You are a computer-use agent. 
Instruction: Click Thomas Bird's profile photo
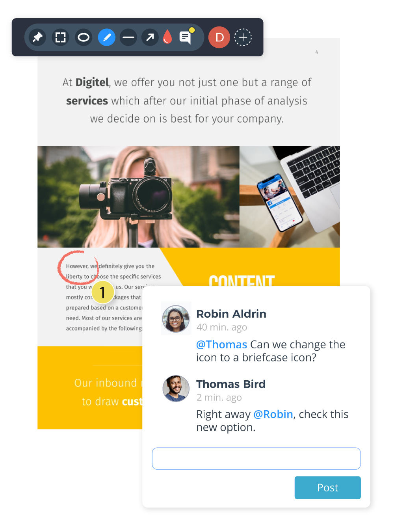(176, 389)
